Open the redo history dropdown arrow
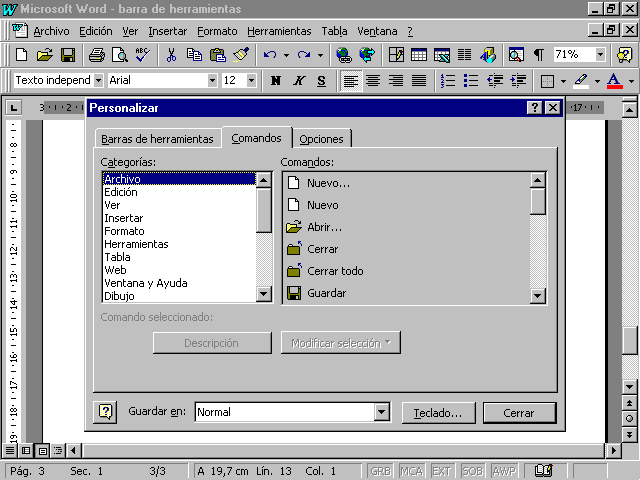640x480 pixels. pyautogui.click(x=320, y=55)
